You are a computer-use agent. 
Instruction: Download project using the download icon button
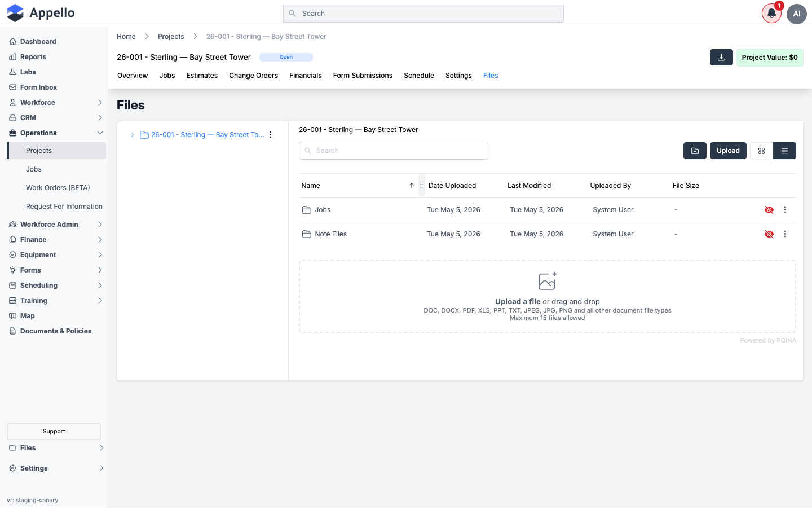point(721,58)
